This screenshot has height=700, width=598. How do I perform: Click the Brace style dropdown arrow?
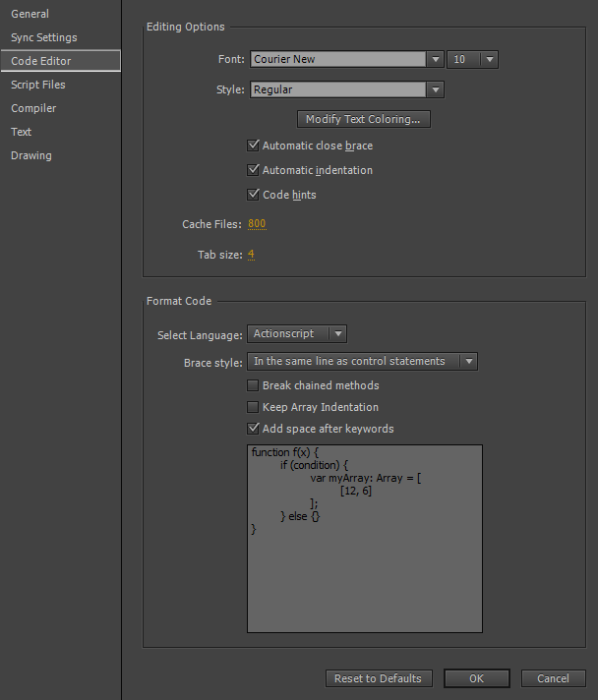coord(469,361)
